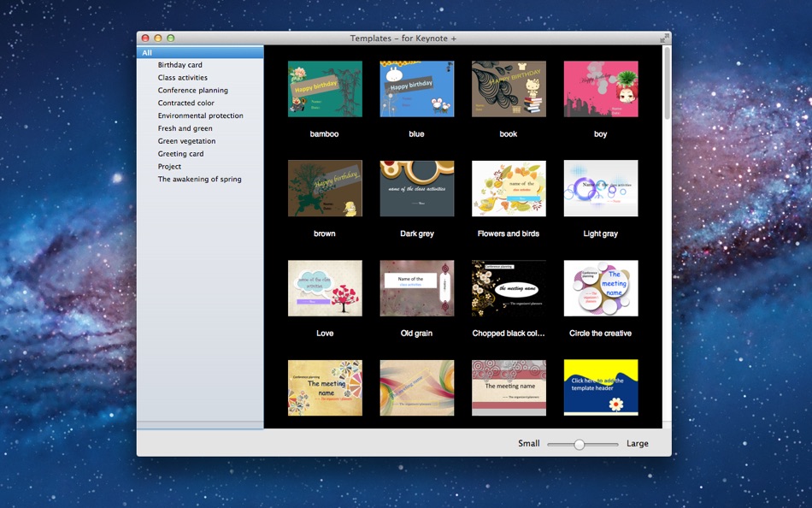Select Greeting card in the sidebar
The image size is (812, 508).
[180, 154]
